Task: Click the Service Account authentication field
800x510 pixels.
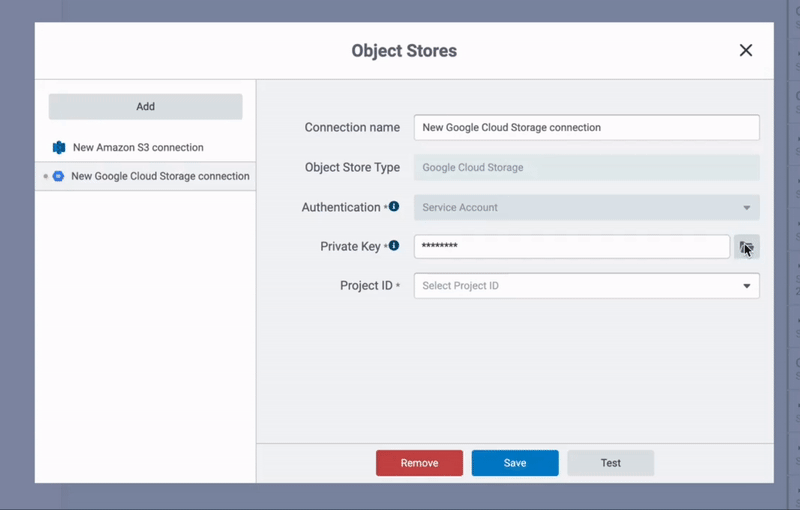Action: 575,208
